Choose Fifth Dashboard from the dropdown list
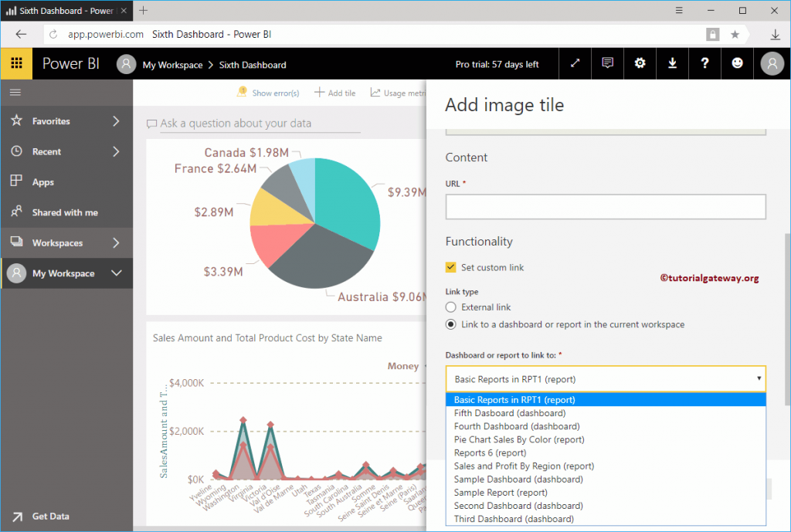 click(x=510, y=412)
